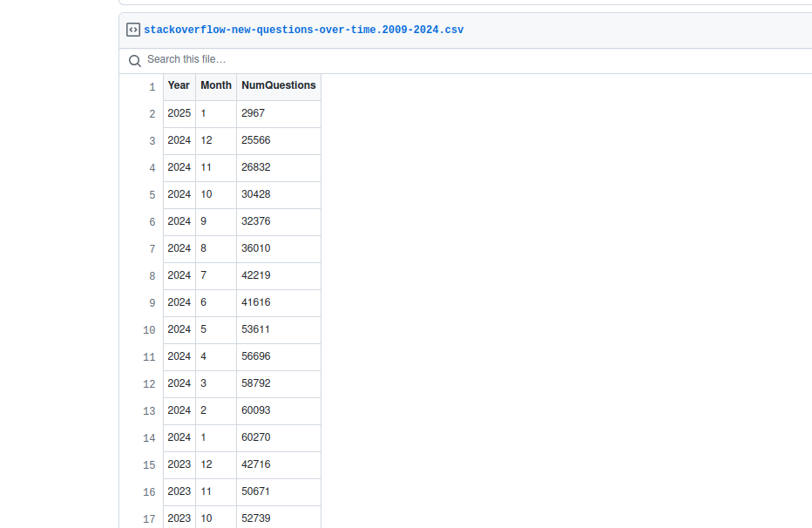The image size is (812, 528).
Task: Click the blue month link 10 for 2024
Action: click(x=206, y=194)
